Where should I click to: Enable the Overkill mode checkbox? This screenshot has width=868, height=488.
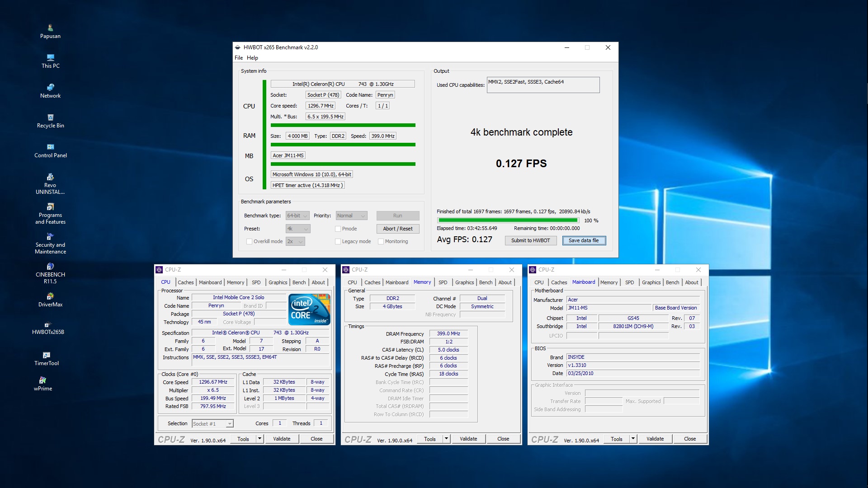tap(249, 242)
